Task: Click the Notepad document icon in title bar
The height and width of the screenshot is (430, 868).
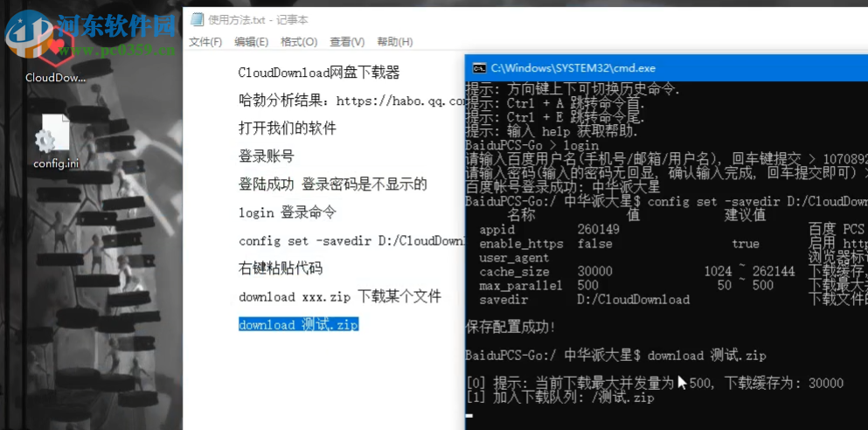Action: click(x=197, y=19)
